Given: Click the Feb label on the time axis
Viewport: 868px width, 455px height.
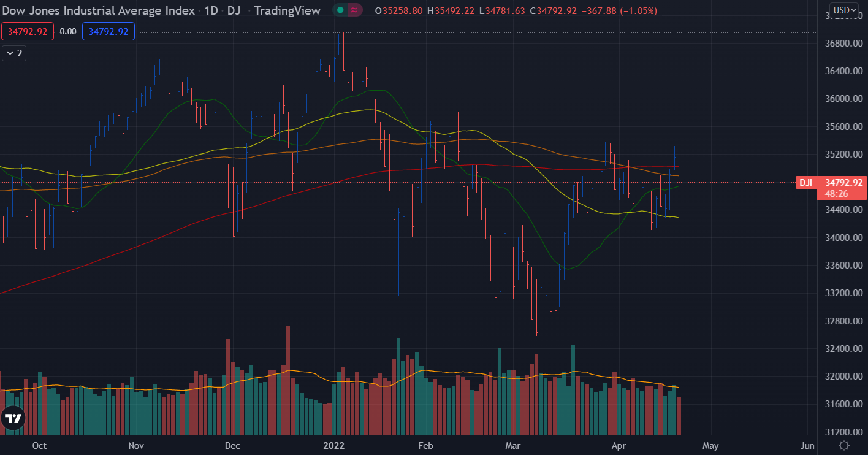Looking at the screenshot, I should pos(425,446).
